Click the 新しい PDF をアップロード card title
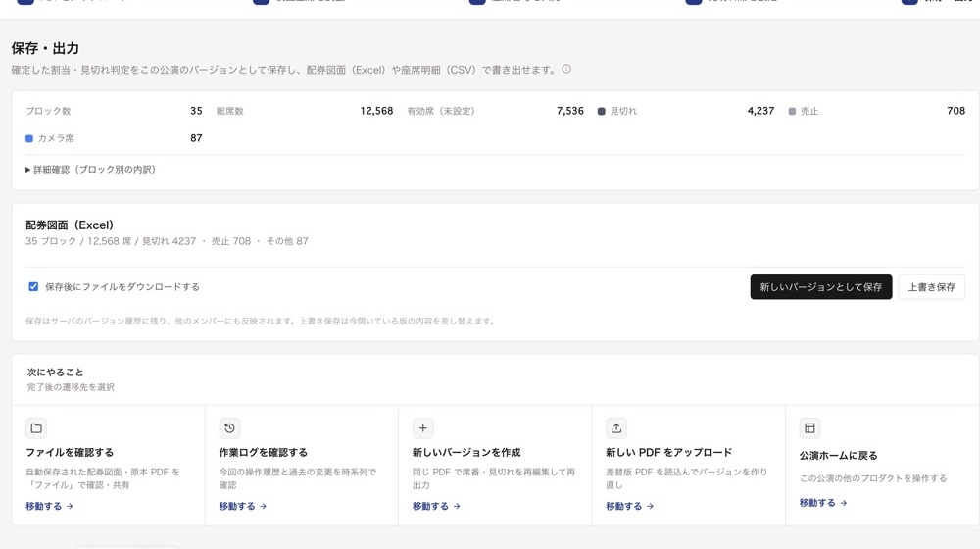This screenshot has width=980, height=549. pos(668,452)
